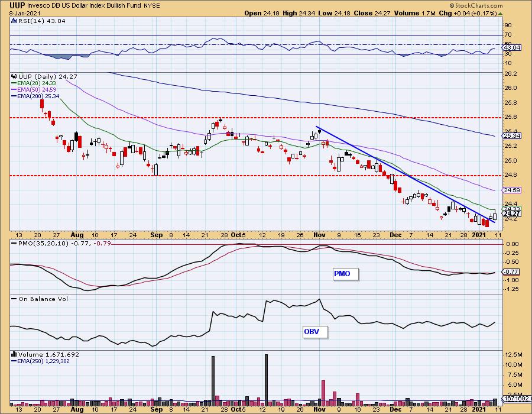Click the volume bars legend icon
This screenshot has width=532, height=414.
14,354
